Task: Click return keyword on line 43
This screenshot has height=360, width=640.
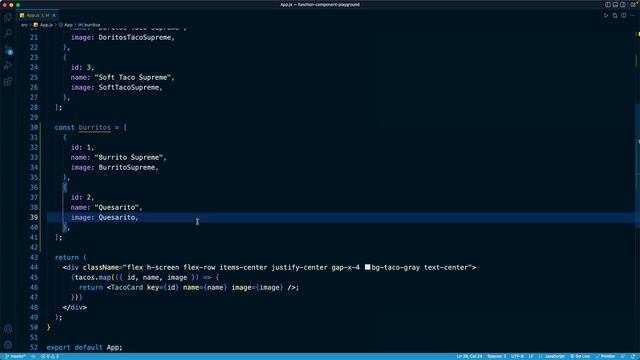Action: tap(67, 257)
